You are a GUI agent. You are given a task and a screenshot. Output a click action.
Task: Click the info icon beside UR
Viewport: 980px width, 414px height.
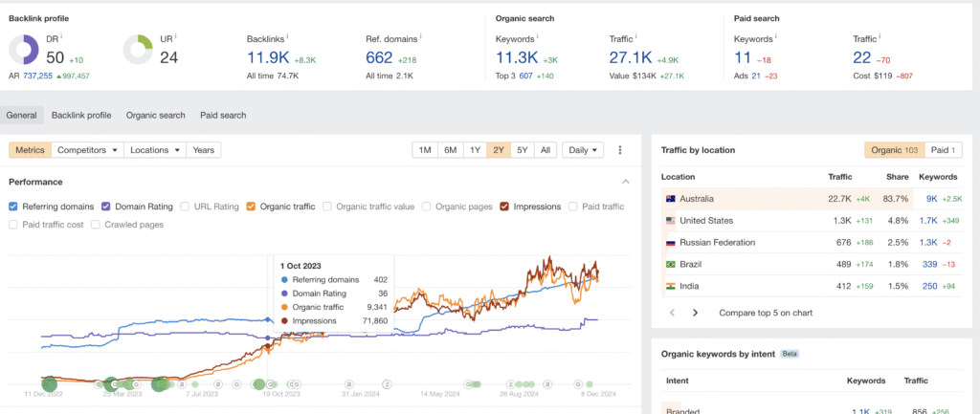click(176, 37)
